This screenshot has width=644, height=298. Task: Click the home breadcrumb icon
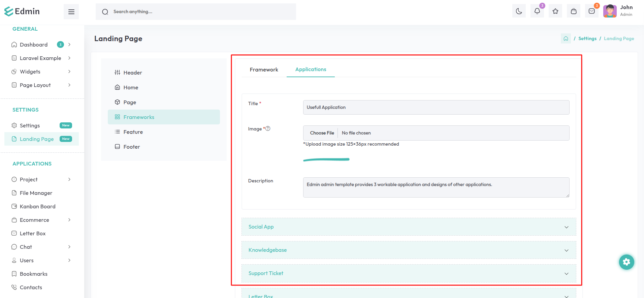(x=566, y=39)
